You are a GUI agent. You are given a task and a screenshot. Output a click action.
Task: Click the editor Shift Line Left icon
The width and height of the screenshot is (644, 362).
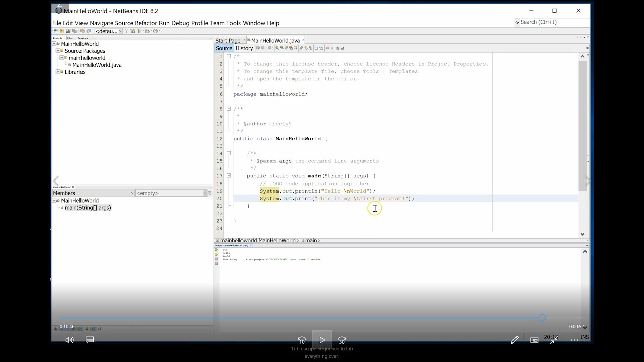coord(316,48)
